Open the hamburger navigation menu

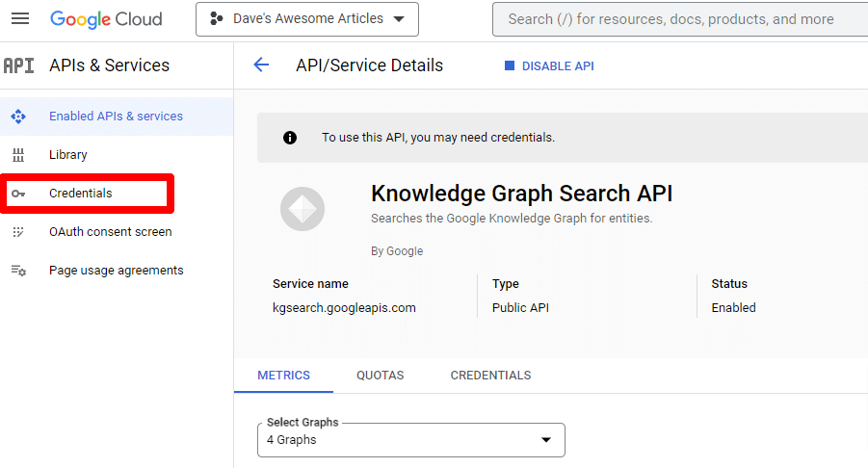pos(19,19)
